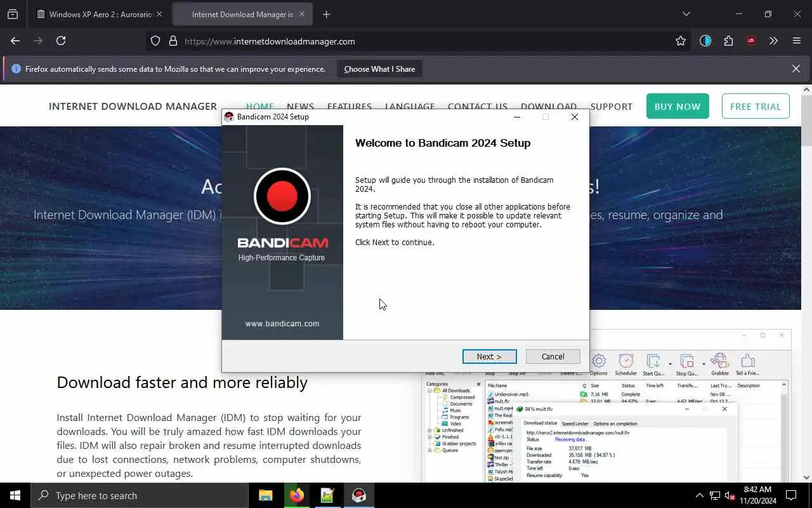Click heading 'Download faster and more reliably'

(x=182, y=382)
